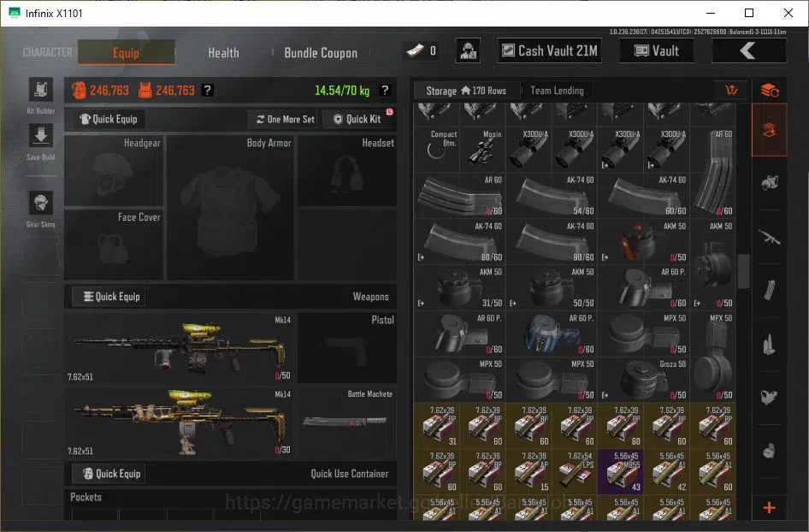Click Quick Equip for Quick Use Container
Screen dimensions: 809x532
pyautogui.click(x=109, y=474)
